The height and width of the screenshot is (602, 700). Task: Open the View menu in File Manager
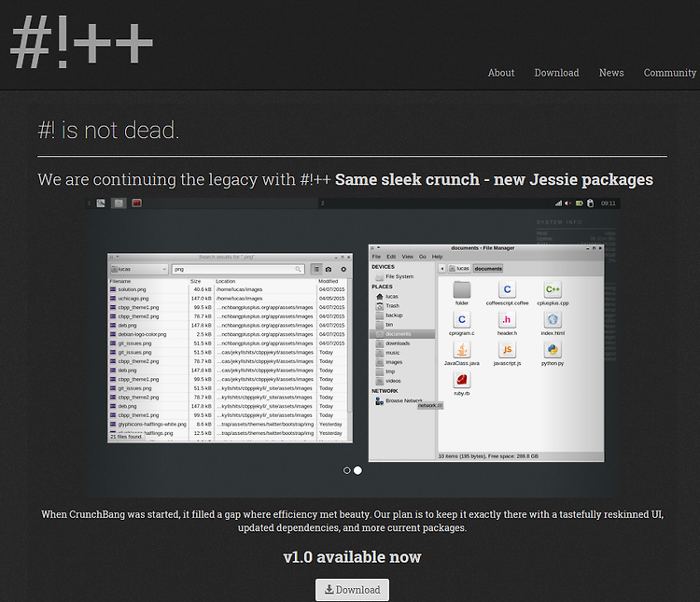pos(407,257)
